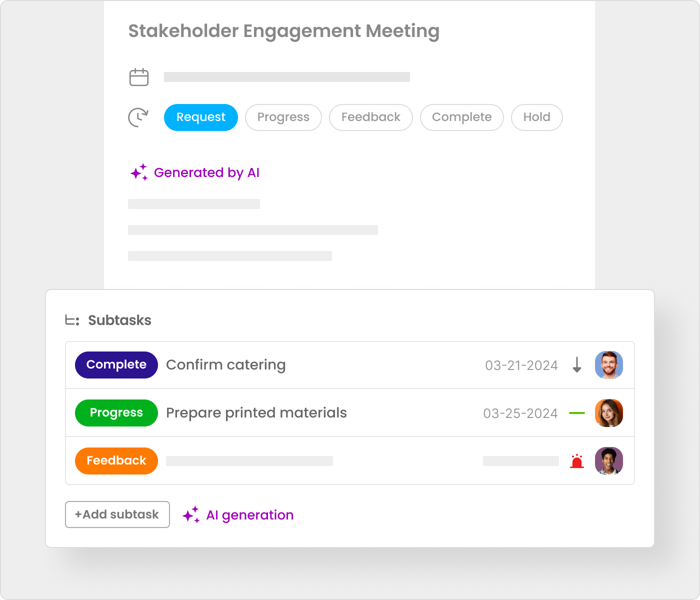Open the orange Feedback subtask status badge
Viewport: 700px width, 600px height.
point(116,461)
